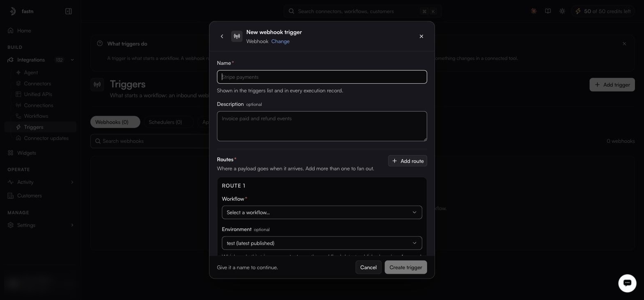Image resolution: width=644 pixels, height=300 pixels.
Task: Click the orange sparkle icon in top bar
Action: coord(534,11)
